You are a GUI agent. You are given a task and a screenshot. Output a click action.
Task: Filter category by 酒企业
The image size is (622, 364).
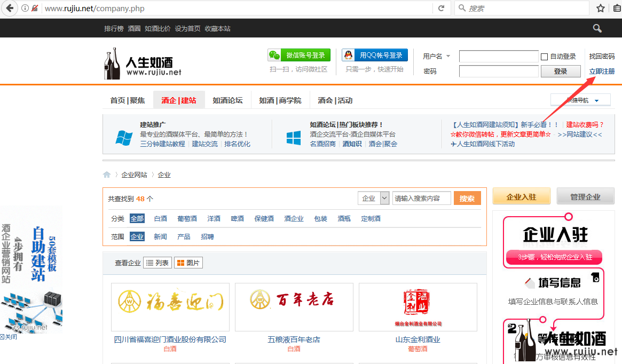(x=294, y=218)
